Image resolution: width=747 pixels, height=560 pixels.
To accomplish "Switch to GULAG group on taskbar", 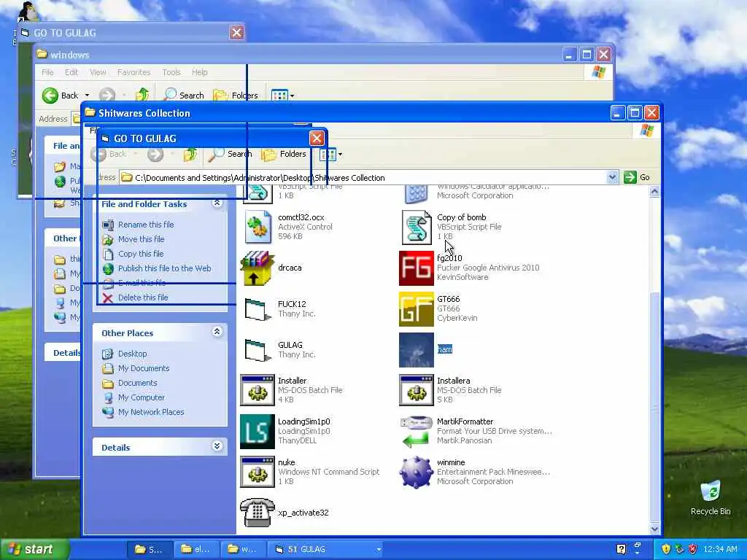I will tap(324, 549).
